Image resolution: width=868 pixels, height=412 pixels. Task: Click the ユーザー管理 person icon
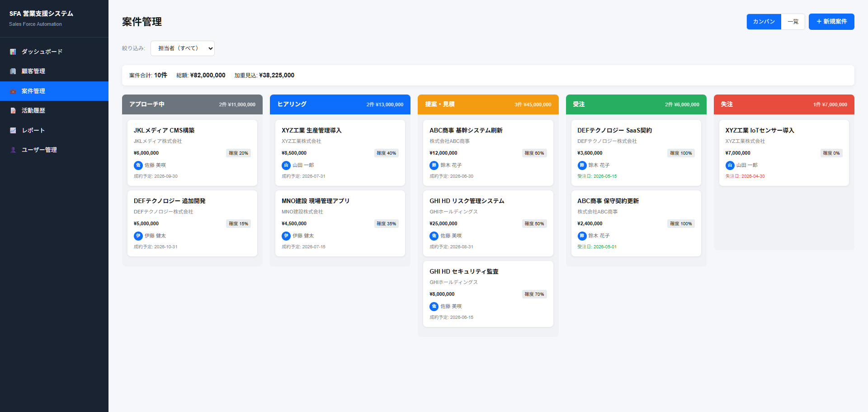point(13,150)
